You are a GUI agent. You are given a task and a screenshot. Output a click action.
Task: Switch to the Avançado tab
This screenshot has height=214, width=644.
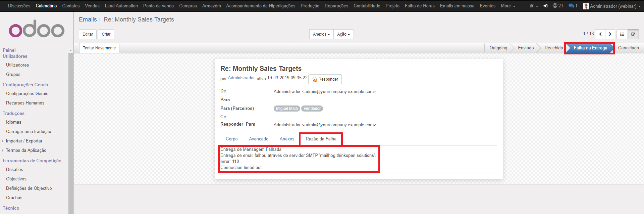click(258, 139)
